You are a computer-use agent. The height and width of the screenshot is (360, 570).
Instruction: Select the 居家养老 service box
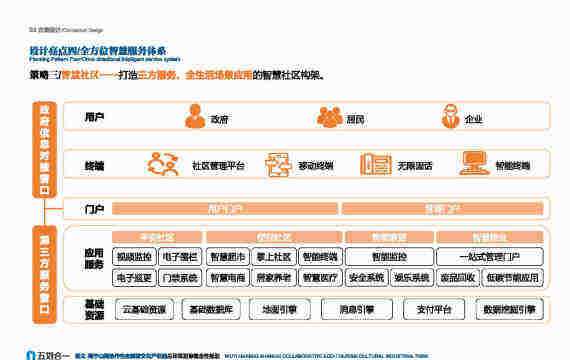(x=274, y=278)
